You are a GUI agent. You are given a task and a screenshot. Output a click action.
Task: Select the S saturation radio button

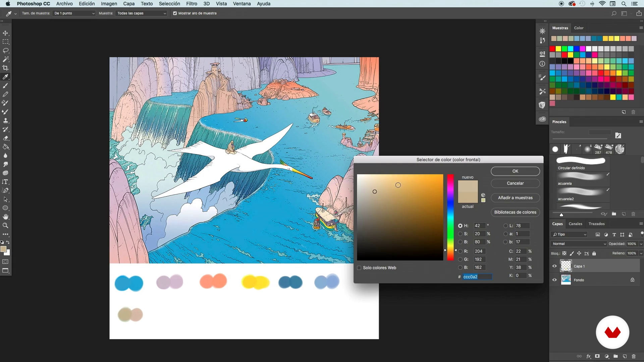pyautogui.click(x=460, y=234)
